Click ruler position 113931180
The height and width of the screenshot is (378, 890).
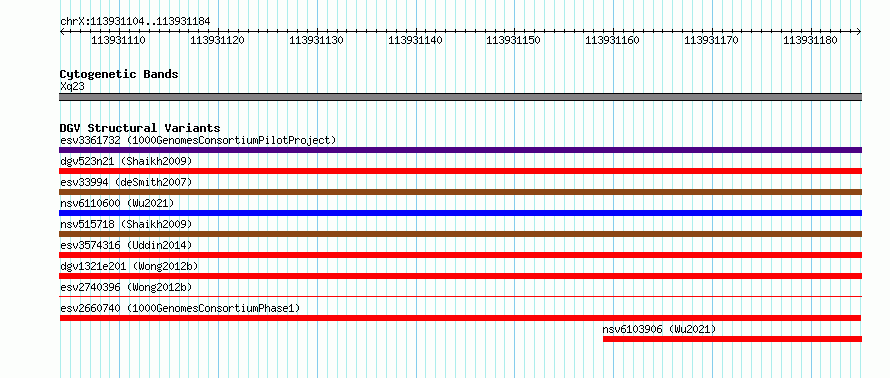click(810, 40)
